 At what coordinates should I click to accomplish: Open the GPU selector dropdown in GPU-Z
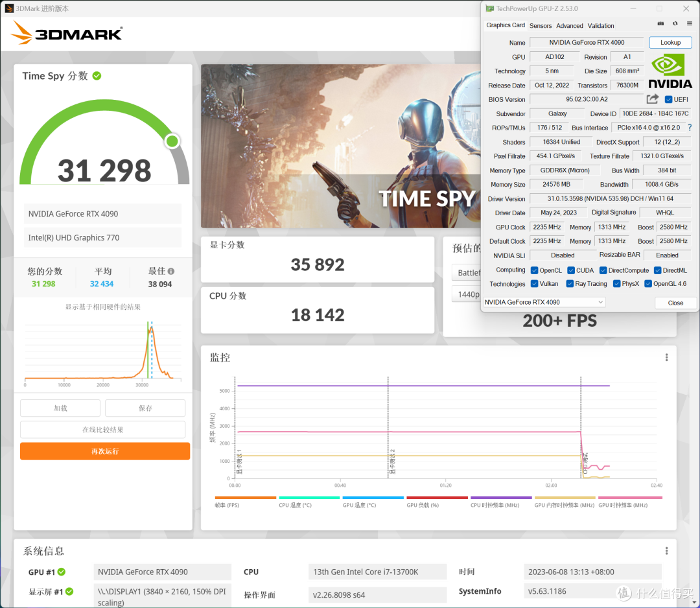tap(544, 302)
